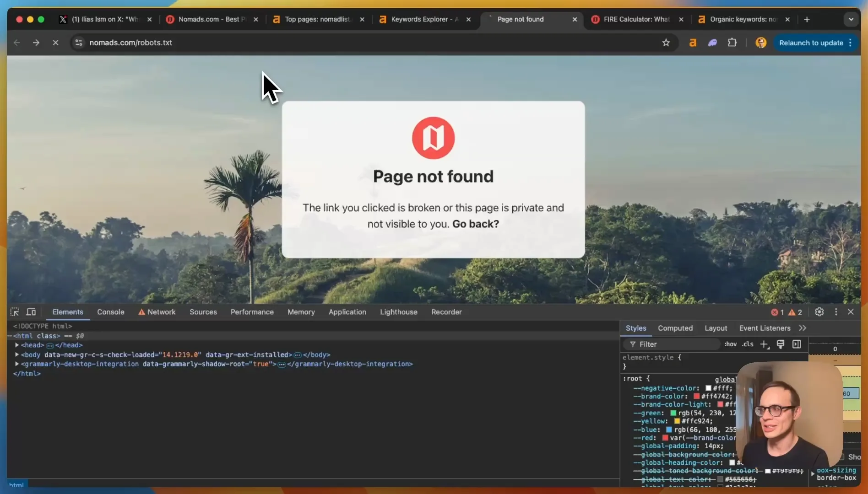View site information icon in address bar
This screenshot has height=494, width=868.
(79, 43)
